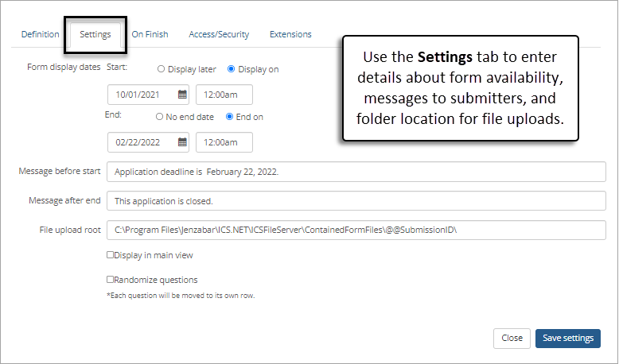Open calendar picker for end date
This screenshot has width=619, height=364.
tap(182, 142)
